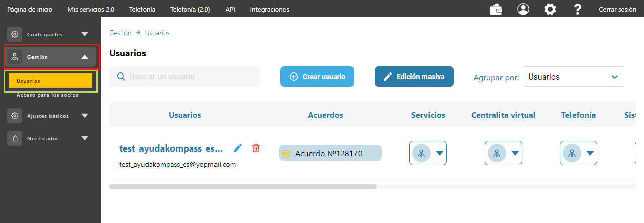
Task: Open the Integraciones menu item
Action: (269, 9)
